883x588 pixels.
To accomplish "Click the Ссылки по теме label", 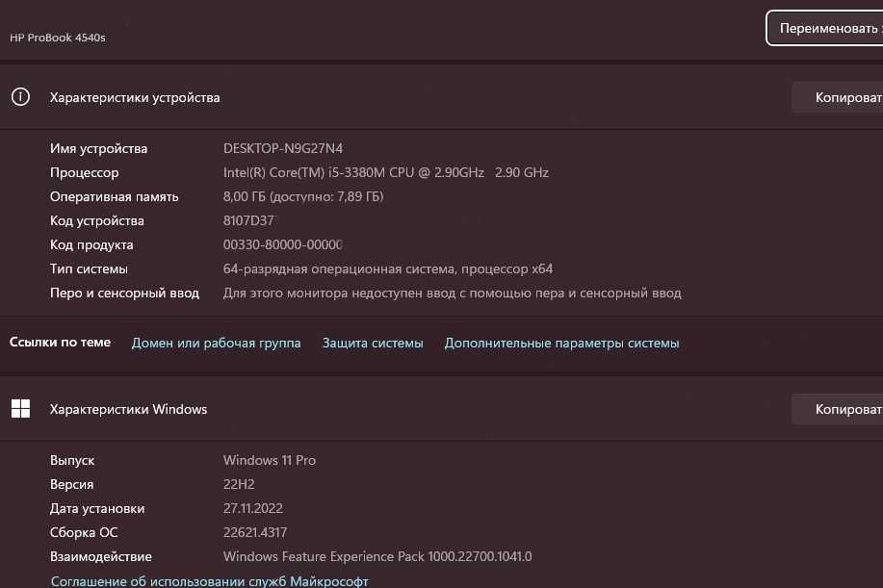I will click(x=61, y=342).
